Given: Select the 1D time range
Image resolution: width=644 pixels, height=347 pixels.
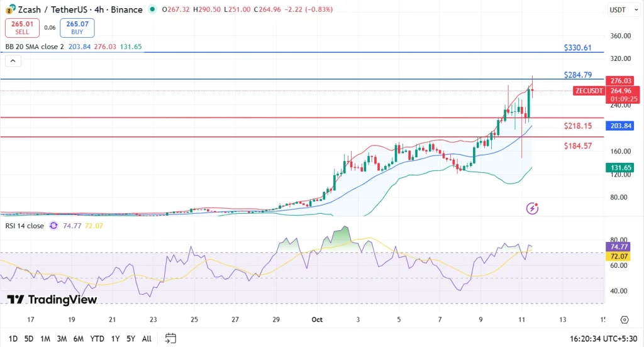Looking at the screenshot, I should [x=13, y=339].
